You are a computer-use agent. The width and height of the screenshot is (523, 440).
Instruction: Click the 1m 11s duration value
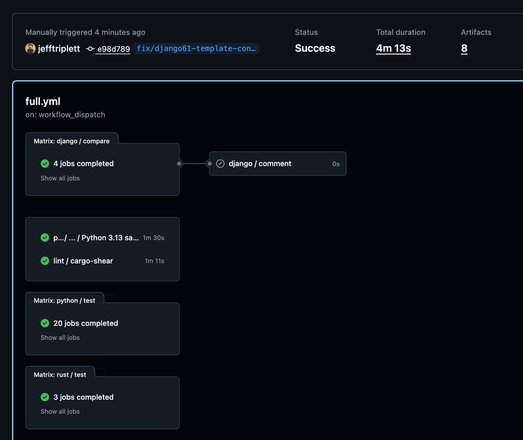pyautogui.click(x=154, y=261)
